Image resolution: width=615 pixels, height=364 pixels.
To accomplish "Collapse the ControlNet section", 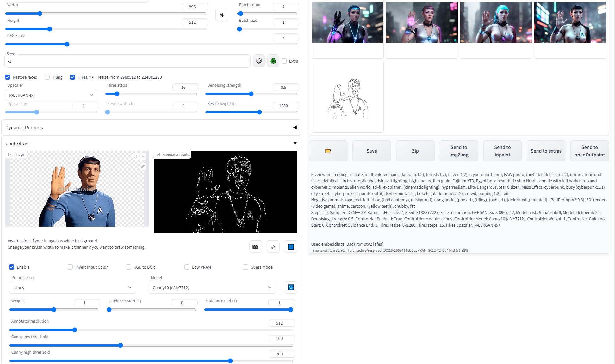I will [x=295, y=143].
